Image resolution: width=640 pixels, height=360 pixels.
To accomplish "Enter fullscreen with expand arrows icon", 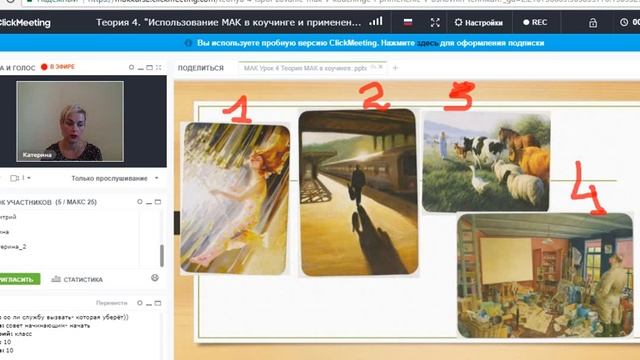I will 435,22.
